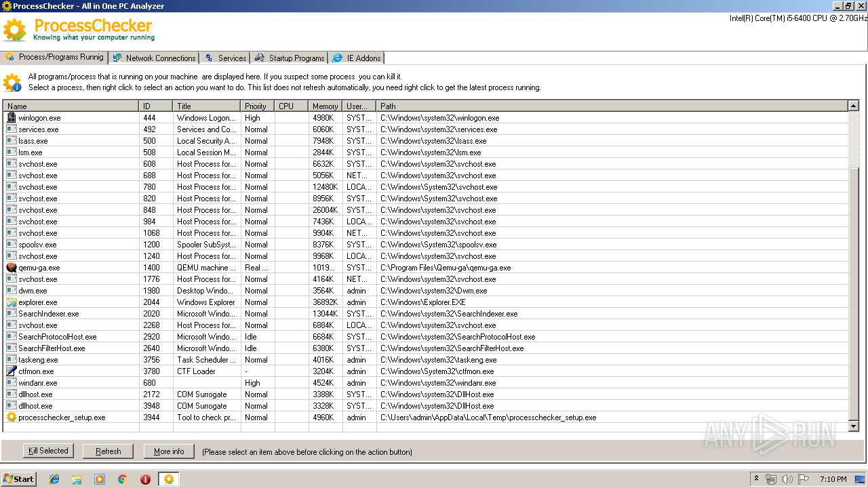The width and height of the screenshot is (868, 488).
Task: Click the scrollbar down arrow
Action: (x=854, y=426)
